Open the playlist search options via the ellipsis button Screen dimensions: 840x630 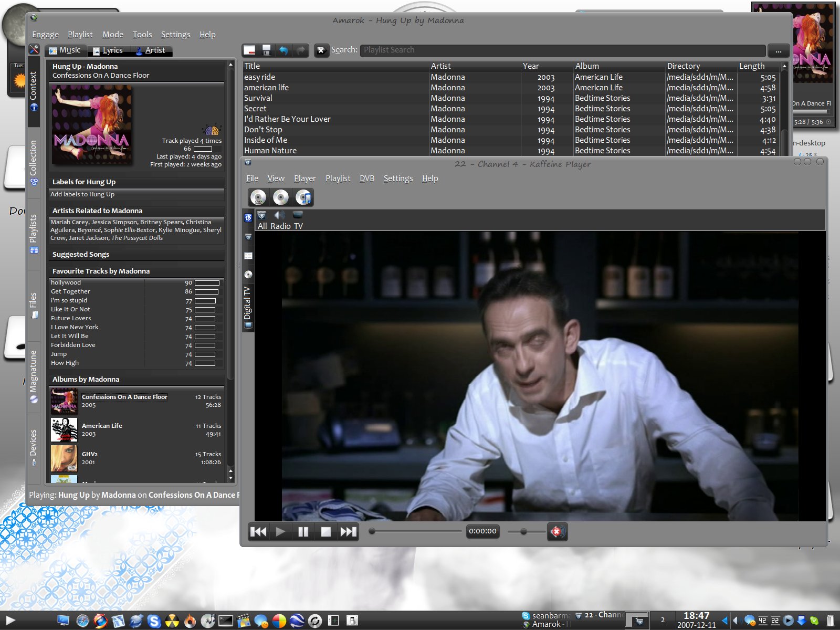click(x=779, y=51)
